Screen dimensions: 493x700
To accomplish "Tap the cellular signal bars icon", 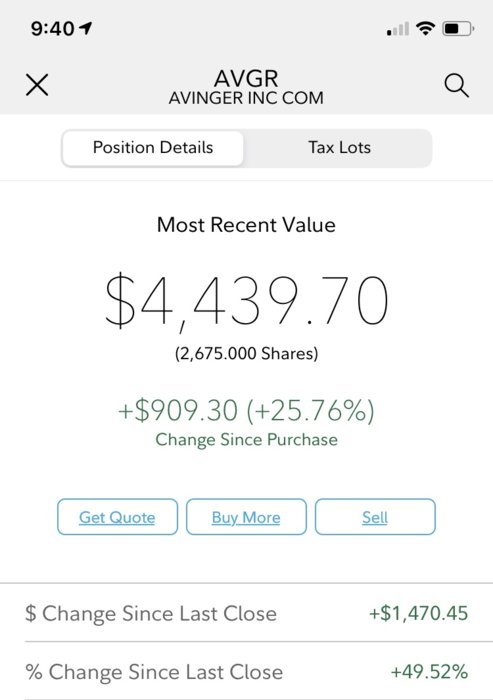I will click(397, 29).
